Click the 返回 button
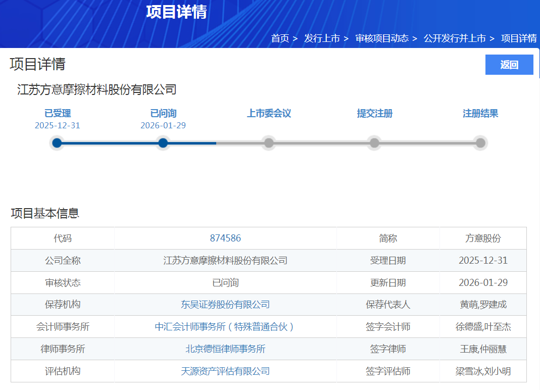 (x=509, y=65)
